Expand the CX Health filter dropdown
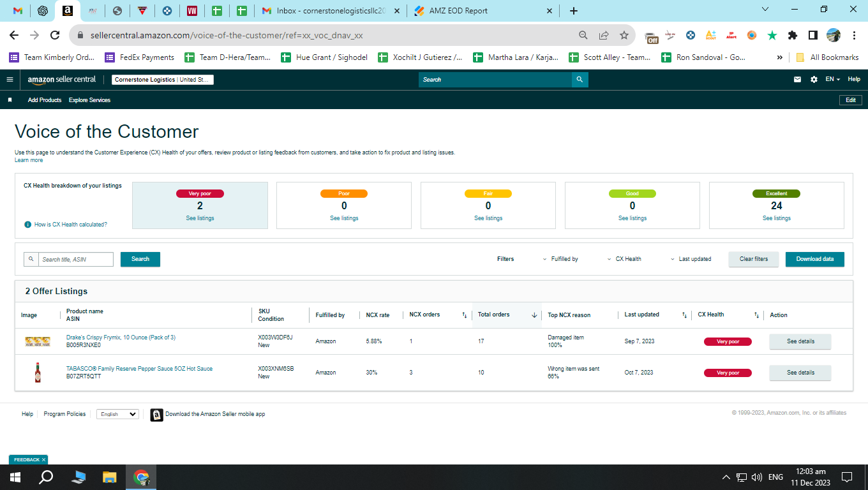 point(624,259)
